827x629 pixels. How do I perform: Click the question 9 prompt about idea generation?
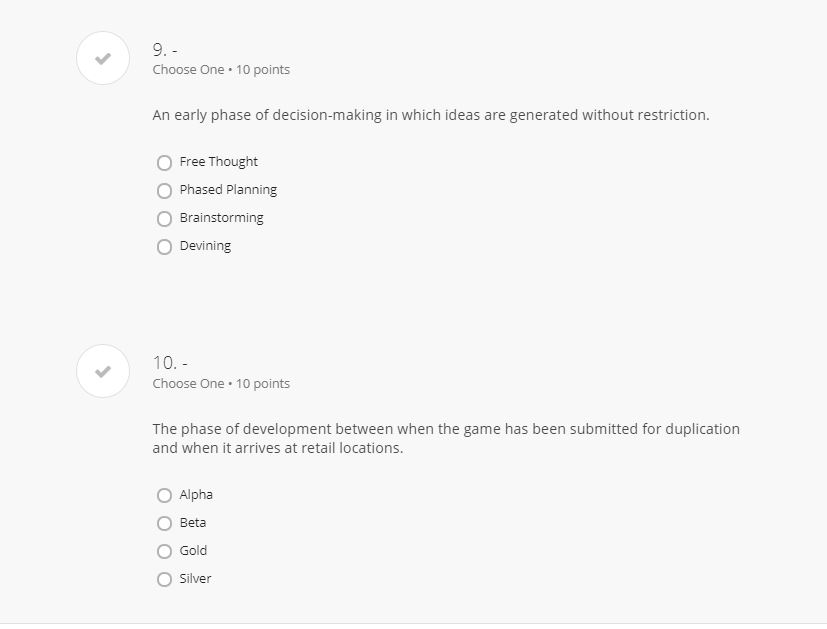click(431, 115)
